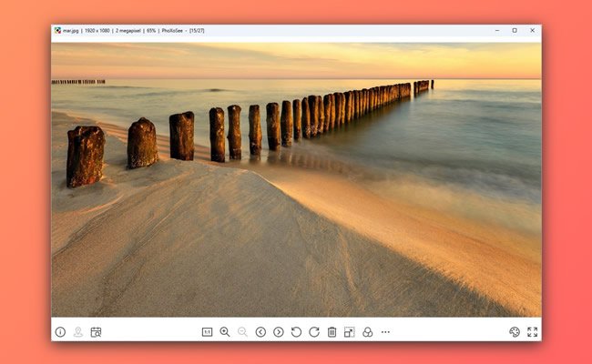Click the zoom out magnifier
The width and height of the screenshot is (592, 364).
(x=243, y=332)
